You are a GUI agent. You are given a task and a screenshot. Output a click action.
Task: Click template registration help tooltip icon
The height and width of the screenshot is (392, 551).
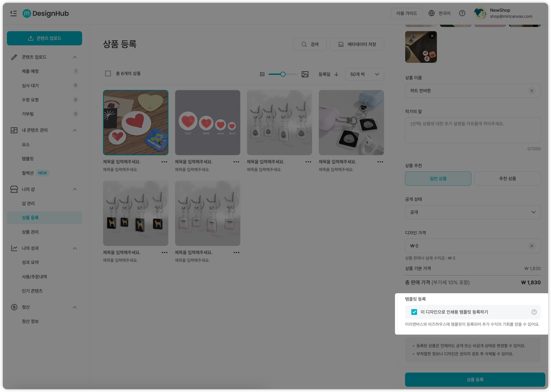pyautogui.click(x=534, y=312)
